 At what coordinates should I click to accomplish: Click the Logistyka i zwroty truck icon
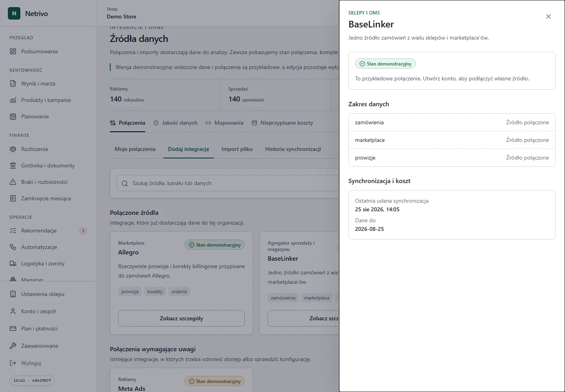pos(13,263)
